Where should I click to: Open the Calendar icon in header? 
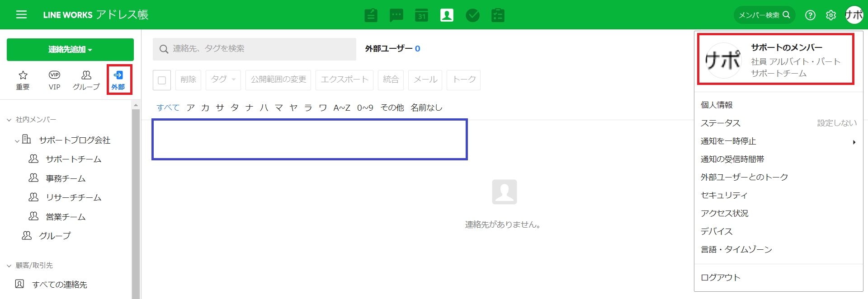421,15
